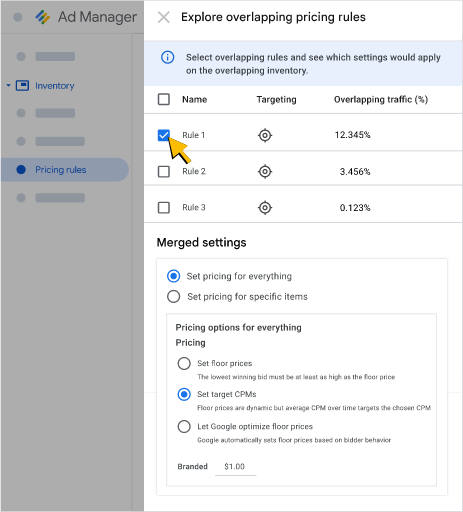Uncheck the Rule 1 checkbox
Image resolution: width=463 pixels, height=512 pixels.
[x=164, y=135]
